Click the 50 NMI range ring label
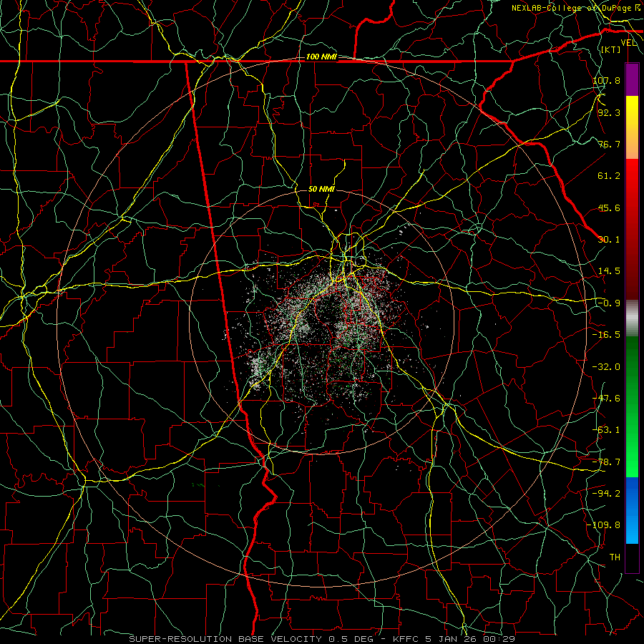This screenshot has width=644, height=644. [321, 190]
